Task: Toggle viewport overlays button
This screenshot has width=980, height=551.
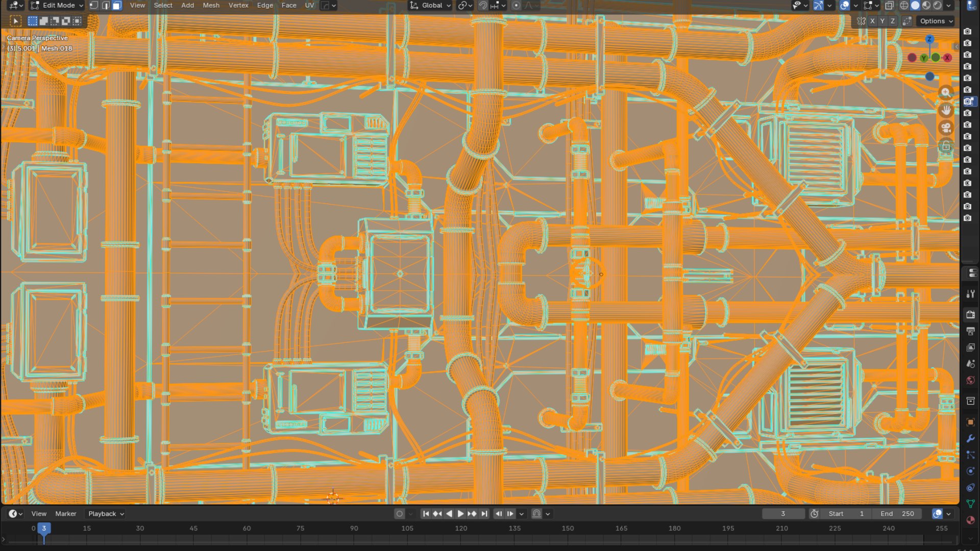Action: 845,5
